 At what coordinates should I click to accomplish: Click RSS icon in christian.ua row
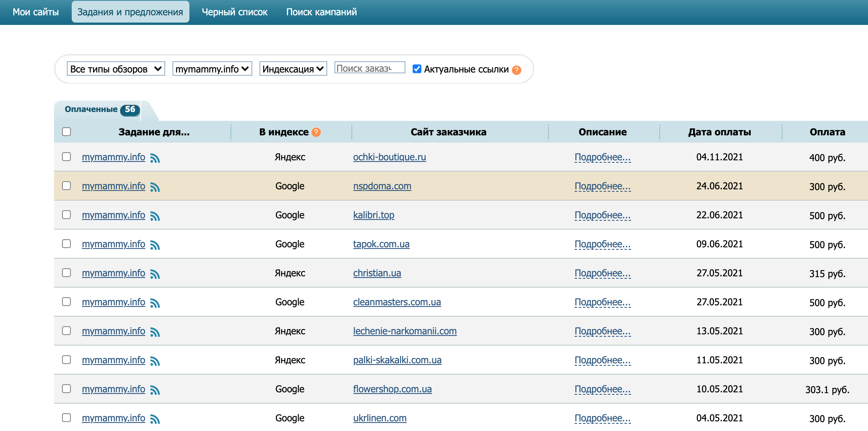[x=155, y=274]
